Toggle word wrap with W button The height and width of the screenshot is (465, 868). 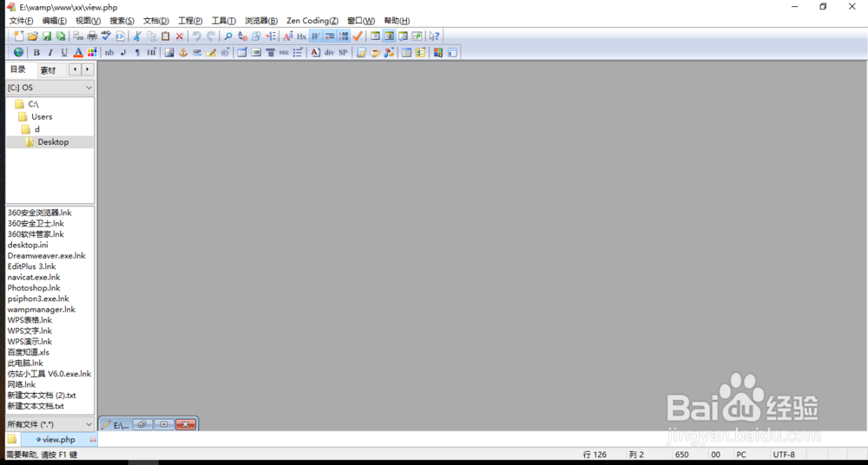[316, 36]
